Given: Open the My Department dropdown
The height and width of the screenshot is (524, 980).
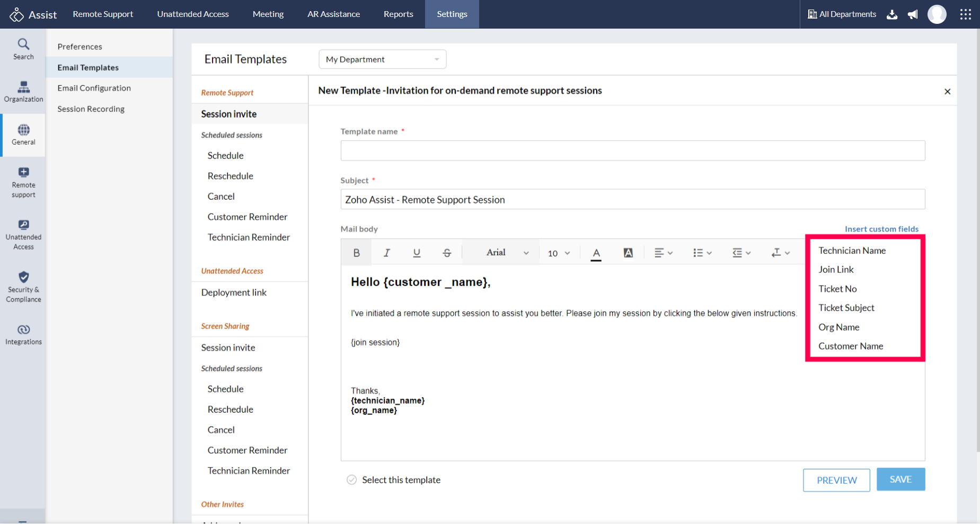Looking at the screenshot, I should click(x=382, y=59).
